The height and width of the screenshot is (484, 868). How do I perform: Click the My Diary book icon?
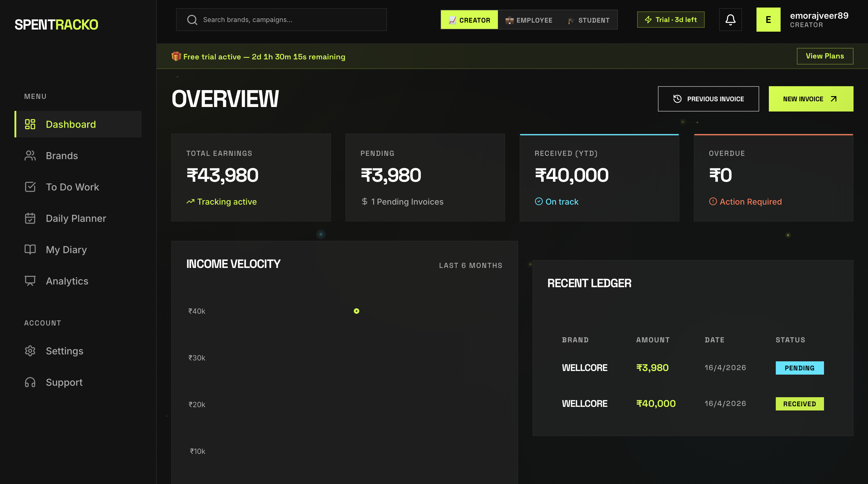pos(30,250)
